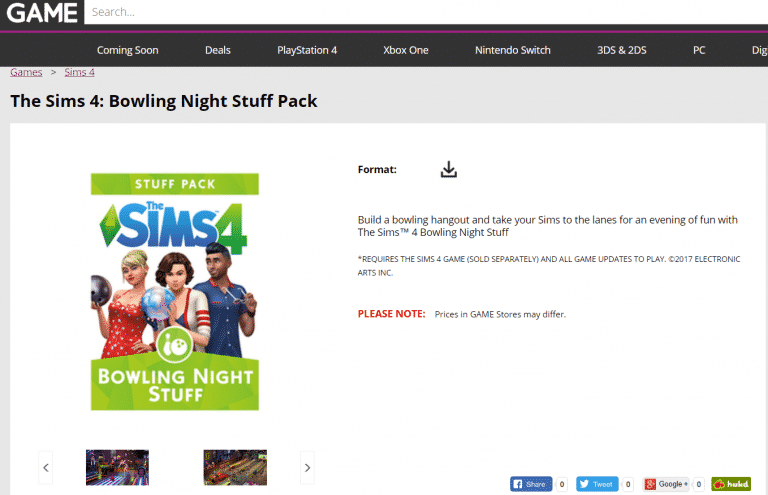Open the 3DS & 2DS menu
Screen dimensions: 768x495
(x=621, y=50)
